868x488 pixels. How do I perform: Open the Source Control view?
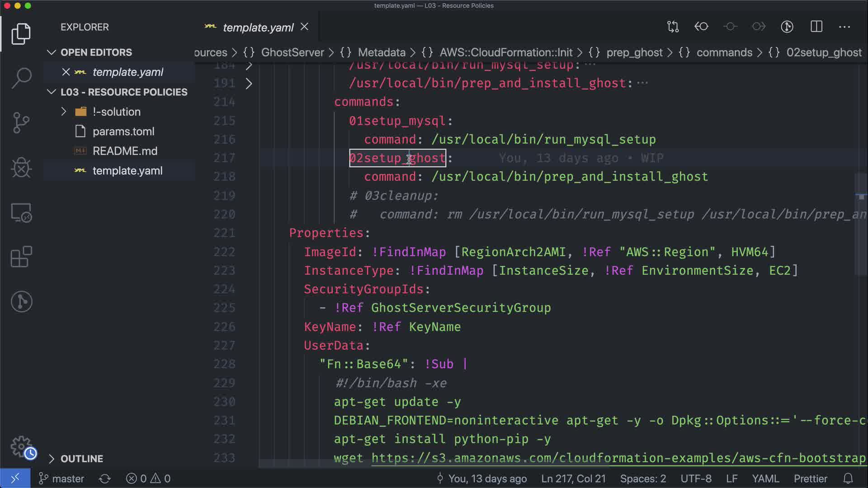click(21, 123)
